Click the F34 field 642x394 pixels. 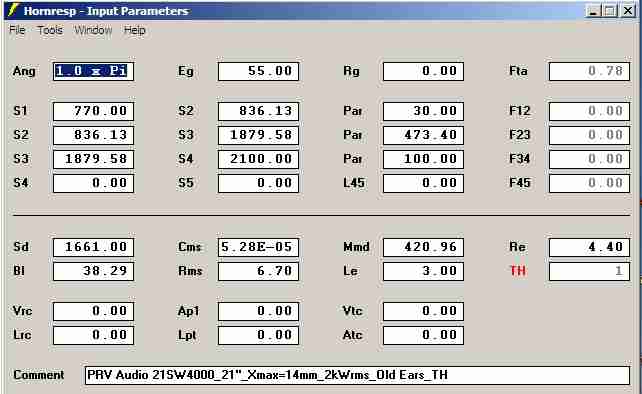[589, 159]
